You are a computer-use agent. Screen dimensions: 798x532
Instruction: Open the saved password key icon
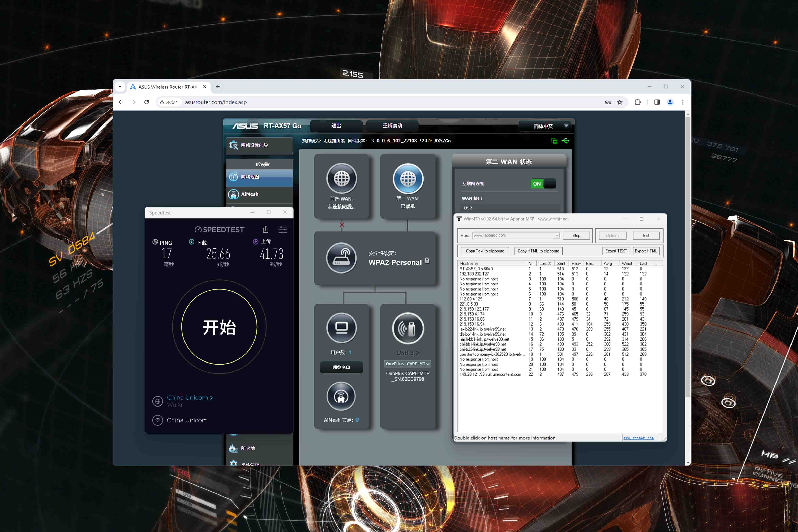(x=608, y=102)
